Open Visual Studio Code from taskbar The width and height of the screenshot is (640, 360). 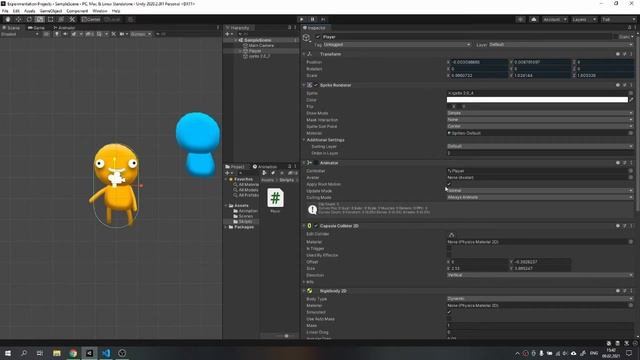pos(106,353)
